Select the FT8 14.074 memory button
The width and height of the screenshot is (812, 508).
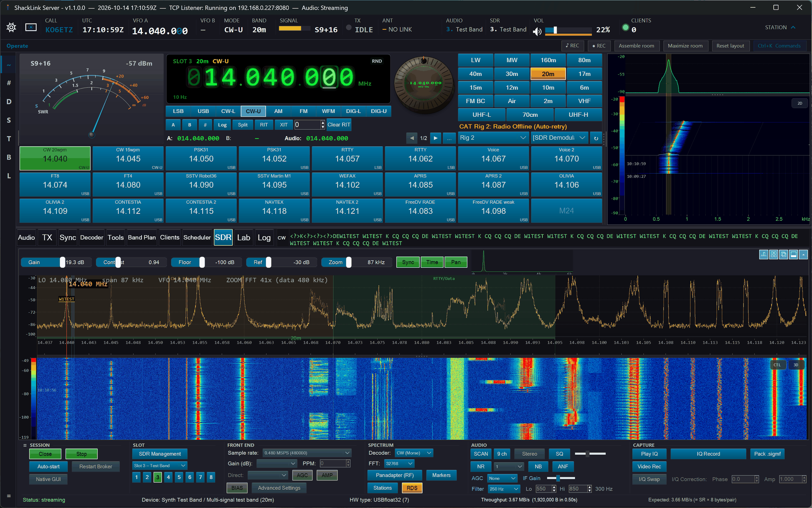coord(55,184)
